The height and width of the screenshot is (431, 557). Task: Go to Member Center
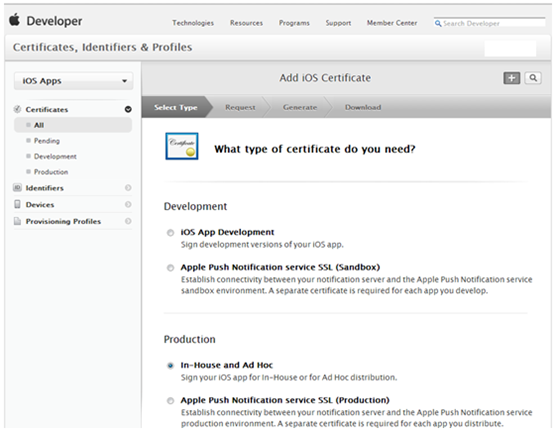[392, 23]
